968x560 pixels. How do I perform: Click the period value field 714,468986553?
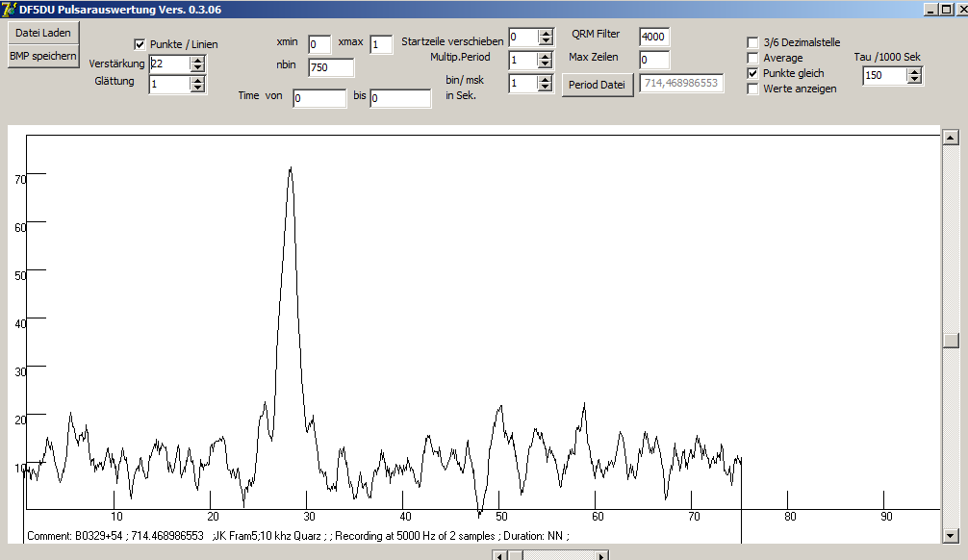[x=681, y=83]
